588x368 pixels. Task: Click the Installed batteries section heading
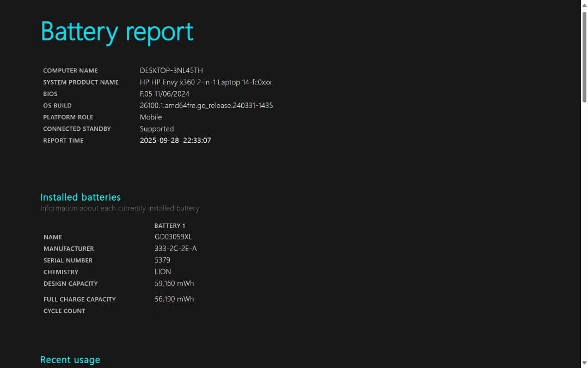click(x=80, y=197)
